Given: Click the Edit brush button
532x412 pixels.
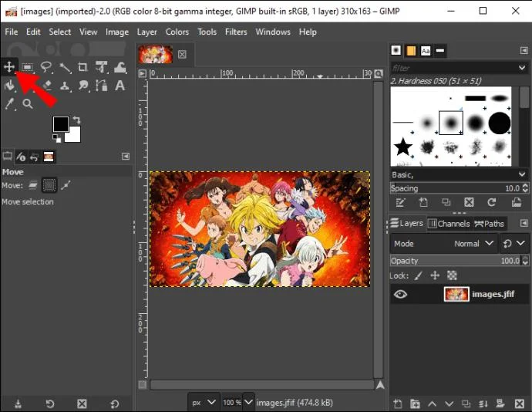Looking at the screenshot, I should pos(400,203).
